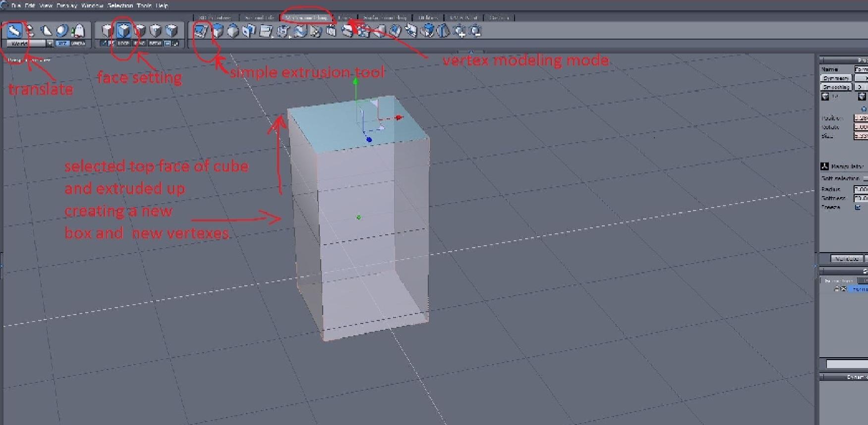Image resolution: width=868 pixels, height=425 pixels.
Task: Switch to point selection mode cube
Action: pyautogui.click(x=156, y=31)
